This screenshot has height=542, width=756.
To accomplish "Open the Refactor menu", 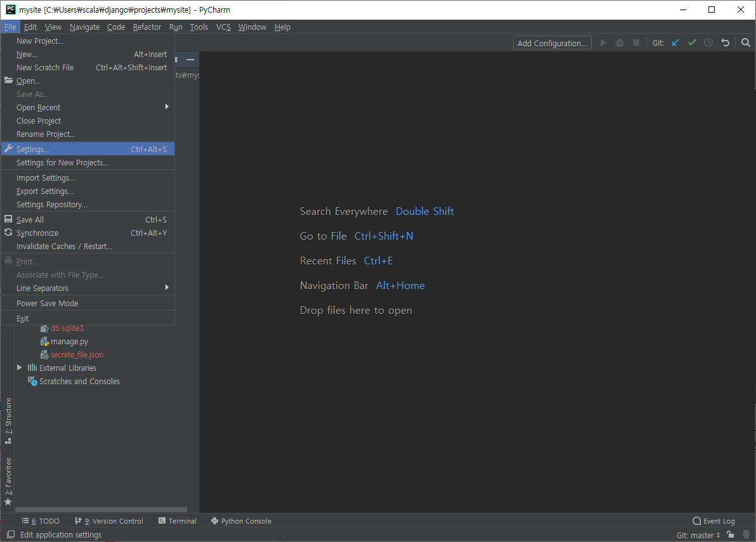I will coord(147,27).
